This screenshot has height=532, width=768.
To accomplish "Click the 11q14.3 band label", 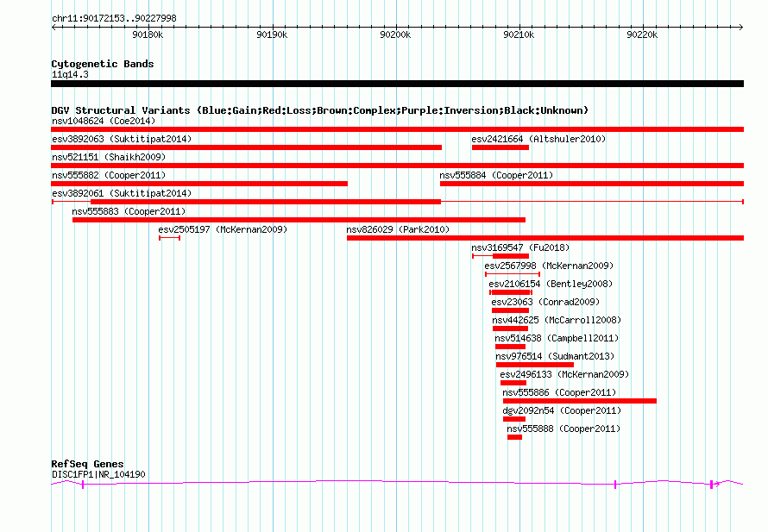I will 70,74.
